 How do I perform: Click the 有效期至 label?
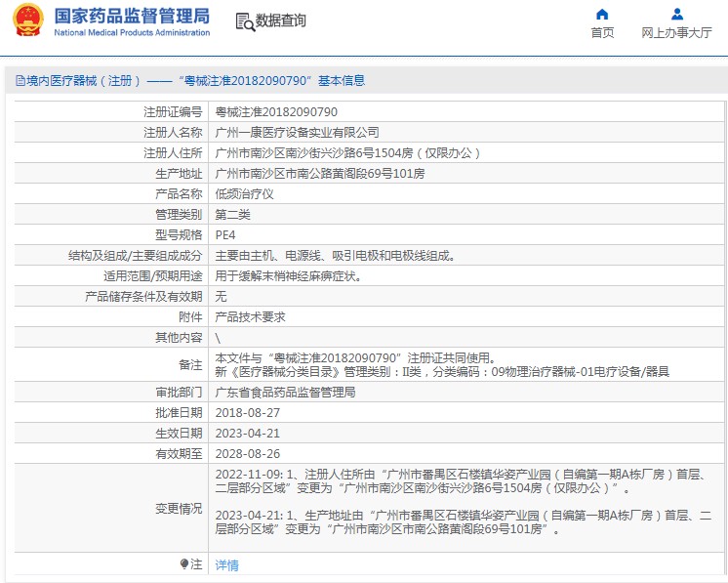pyautogui.click(x=179, y=453)
